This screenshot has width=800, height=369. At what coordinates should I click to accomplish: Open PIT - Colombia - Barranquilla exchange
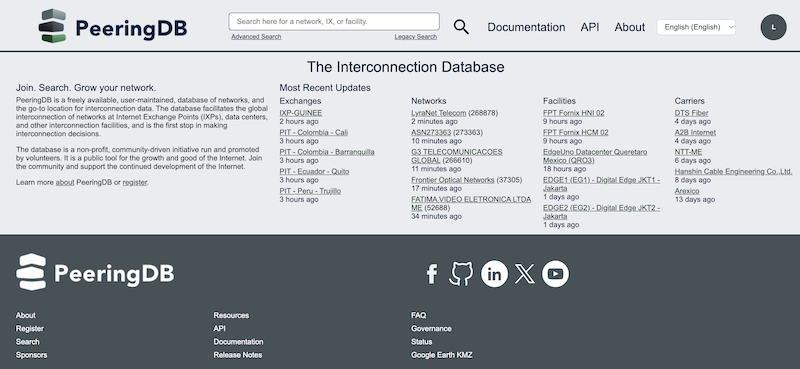click(x=327, y=152)
